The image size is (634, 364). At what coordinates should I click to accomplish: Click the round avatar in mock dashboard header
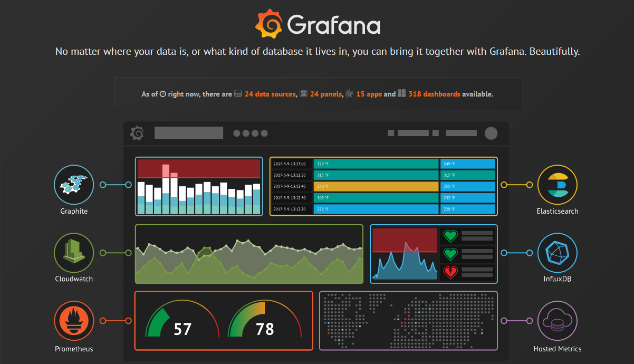click(491, 133)
